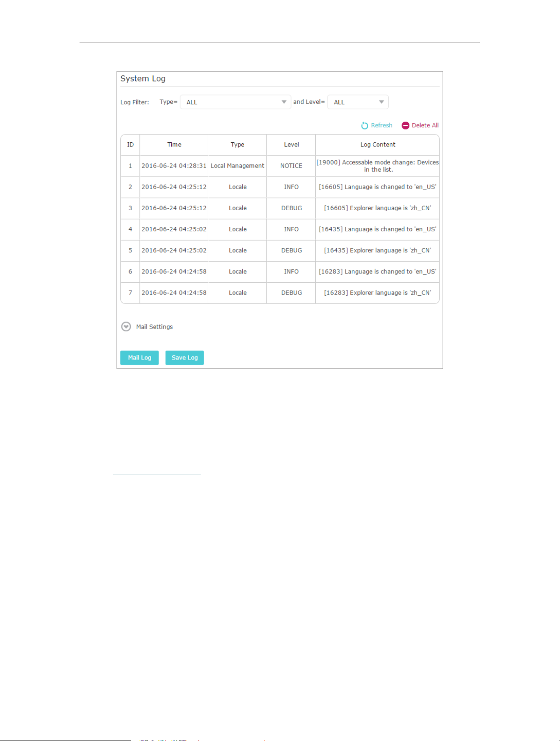Click the time cell of log ID 3
Image resolution: width=560 pixels, height=741 pixels.
coord(174,208)
